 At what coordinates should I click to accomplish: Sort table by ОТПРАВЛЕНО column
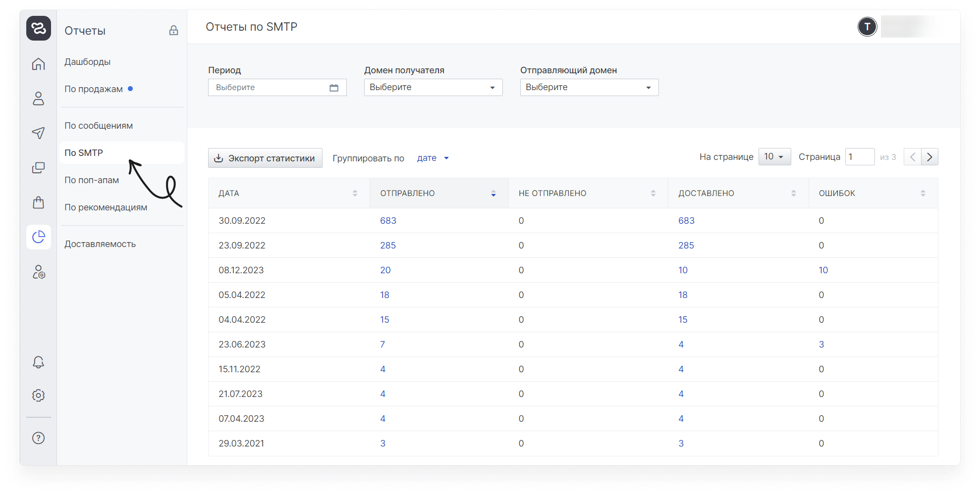coord(493,193)
